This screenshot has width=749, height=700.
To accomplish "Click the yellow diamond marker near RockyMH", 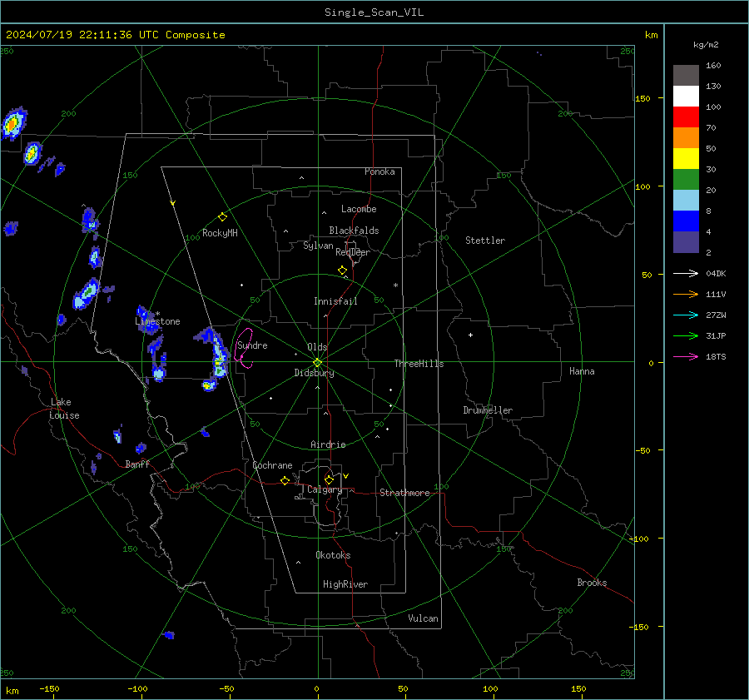I will pyautogui.click(x=222, y=217).
